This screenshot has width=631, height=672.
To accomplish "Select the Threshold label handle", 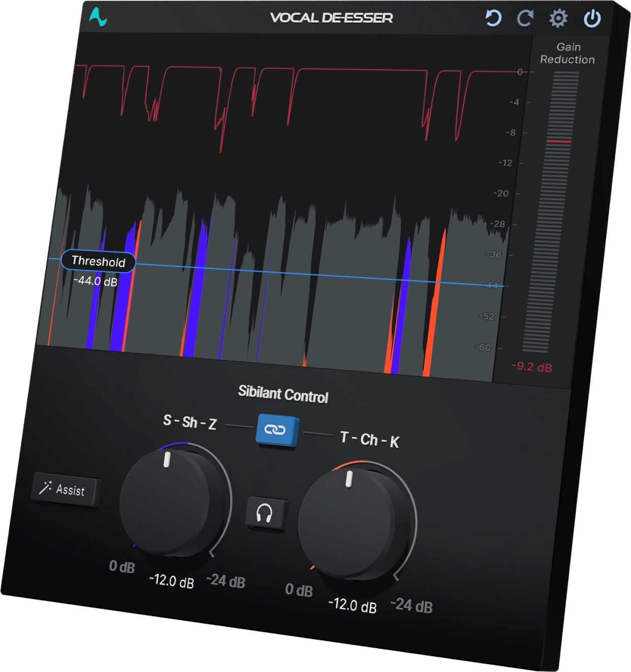I will [98, 261].
